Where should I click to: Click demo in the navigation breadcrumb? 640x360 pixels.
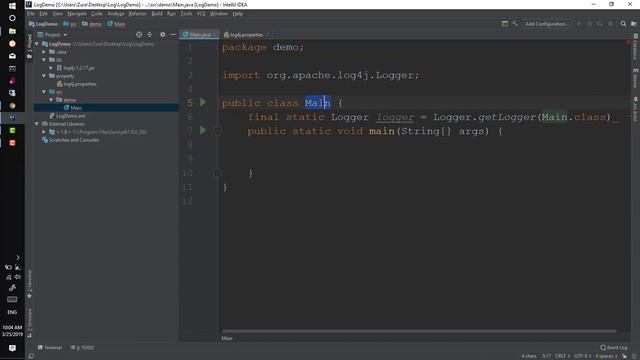[92, 24]
